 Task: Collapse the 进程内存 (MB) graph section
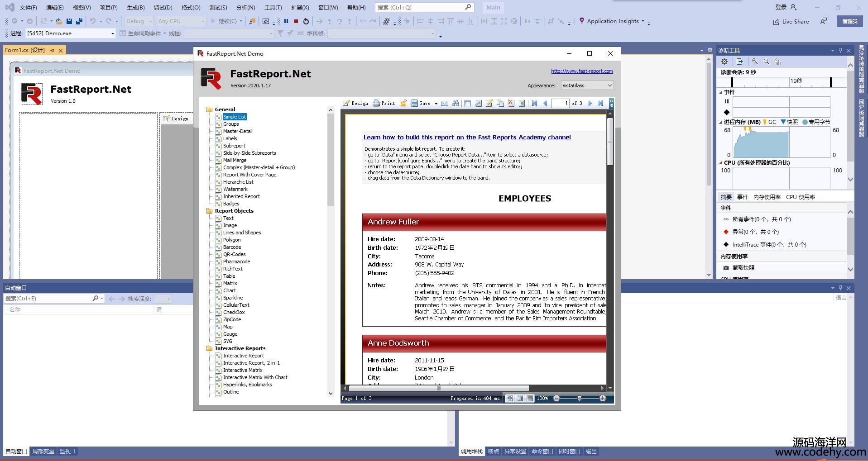click(x=721, y=122)
